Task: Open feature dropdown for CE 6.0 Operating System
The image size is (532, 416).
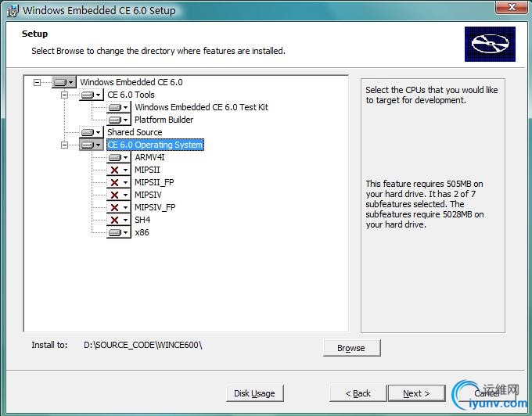Action: [x=92, y=145]
